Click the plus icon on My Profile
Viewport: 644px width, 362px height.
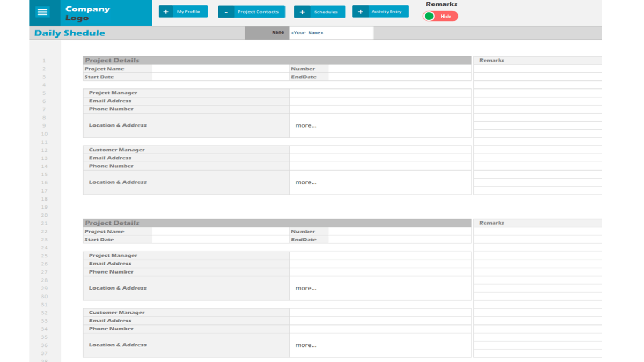coord(166,11)
